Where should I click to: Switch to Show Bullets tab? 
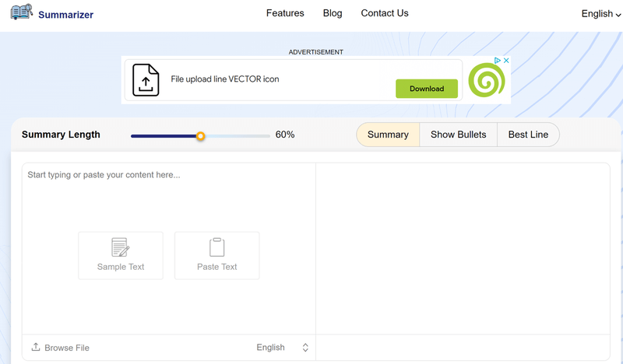coord(458,135)
